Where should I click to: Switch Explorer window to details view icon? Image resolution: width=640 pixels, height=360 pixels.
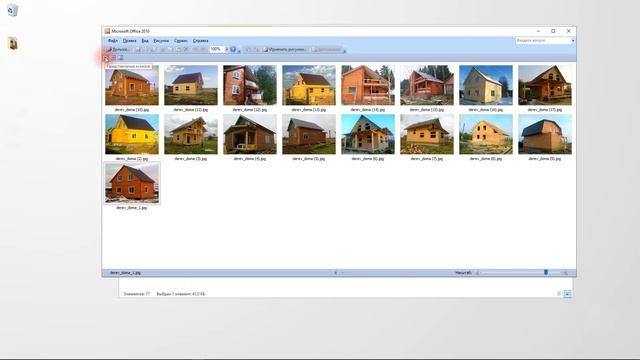[x=559, y=294]
